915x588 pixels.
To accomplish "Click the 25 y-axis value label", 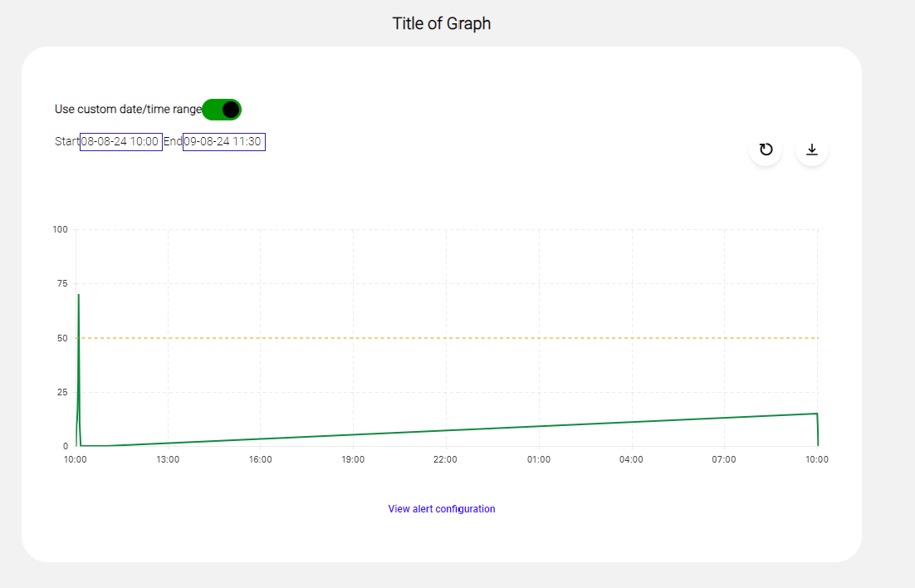I will (62, 392).
